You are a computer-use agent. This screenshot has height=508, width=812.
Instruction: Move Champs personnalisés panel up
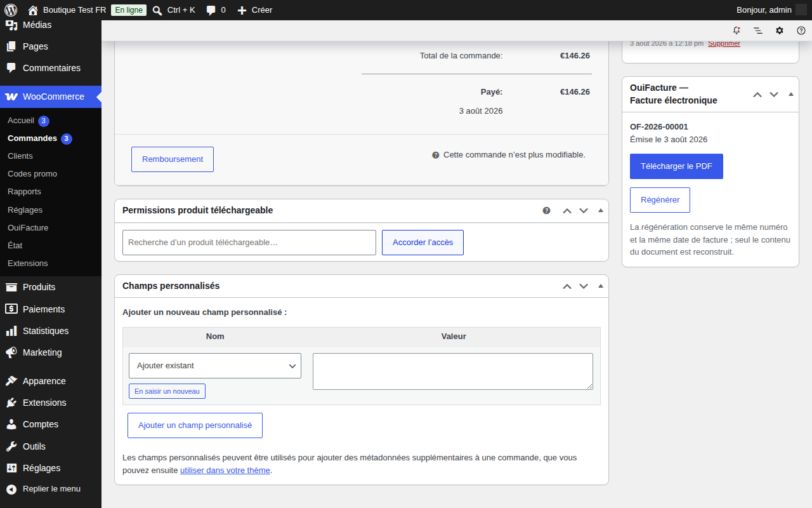pyautogui.click(x=567, y=286)
